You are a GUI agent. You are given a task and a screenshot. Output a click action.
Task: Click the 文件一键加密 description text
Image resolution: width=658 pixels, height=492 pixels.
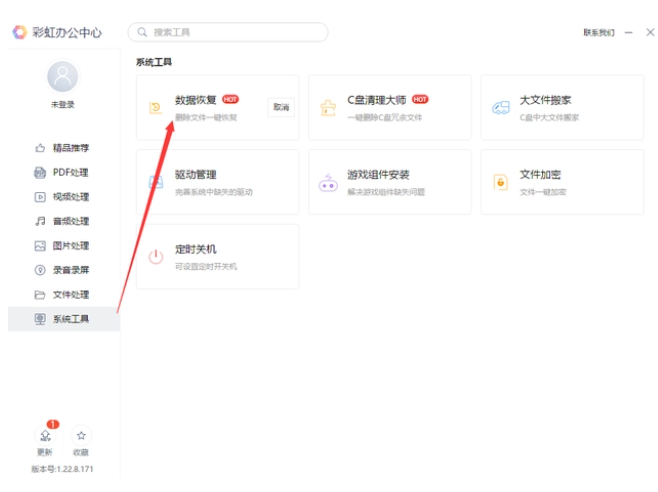point(543,192)
